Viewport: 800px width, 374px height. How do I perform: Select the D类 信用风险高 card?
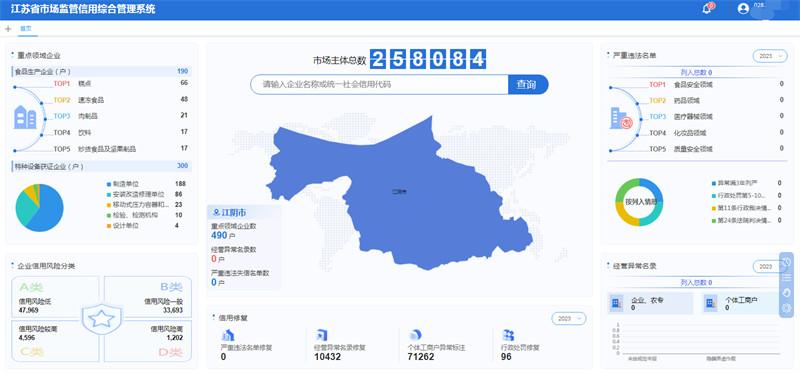[x=148, y=341]
